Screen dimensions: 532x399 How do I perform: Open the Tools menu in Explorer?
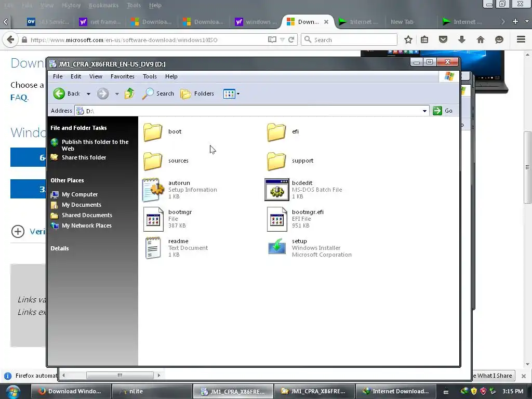pyautogui.click(x=150, y=76)
